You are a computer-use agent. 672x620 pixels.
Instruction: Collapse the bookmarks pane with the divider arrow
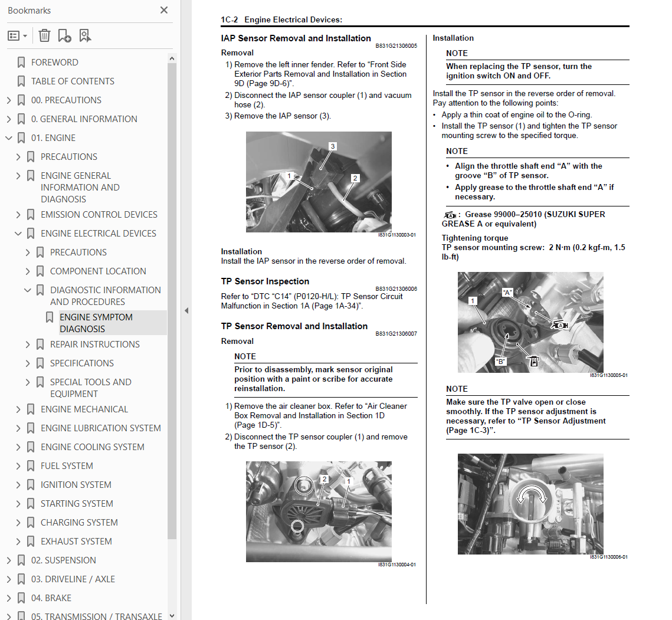(186, 311)
